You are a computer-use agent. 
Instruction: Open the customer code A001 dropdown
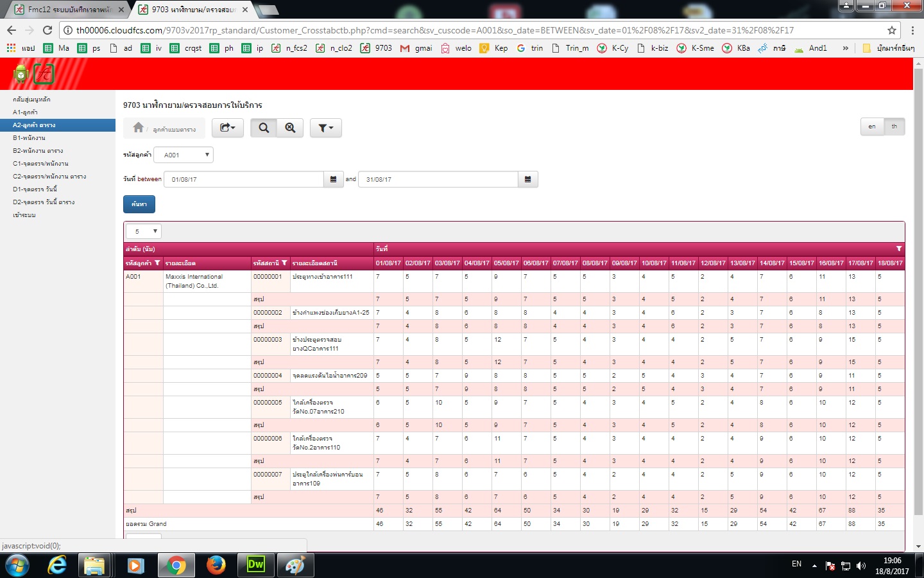pos(184,155)
